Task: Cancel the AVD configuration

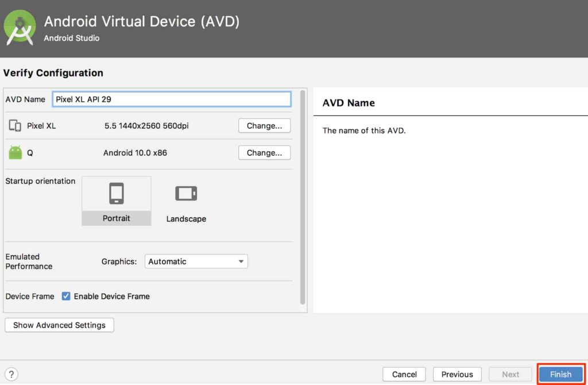Action: click(x=404, y=374)
